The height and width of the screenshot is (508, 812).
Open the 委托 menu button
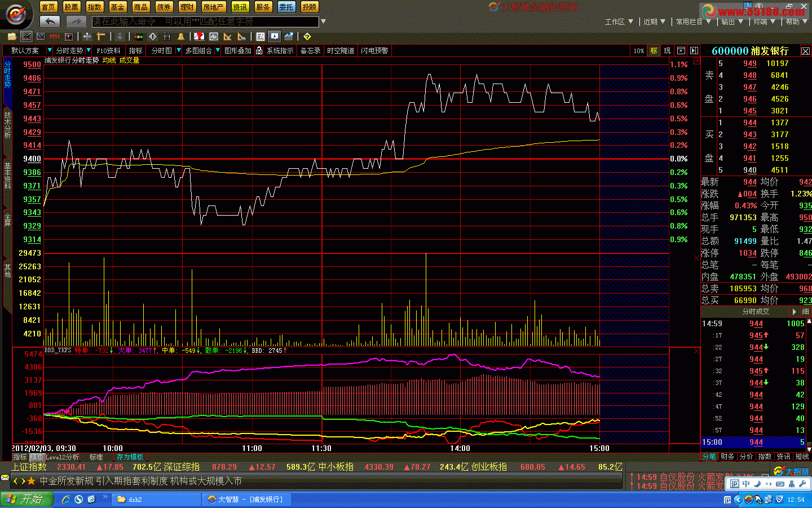tap(286, 7)
